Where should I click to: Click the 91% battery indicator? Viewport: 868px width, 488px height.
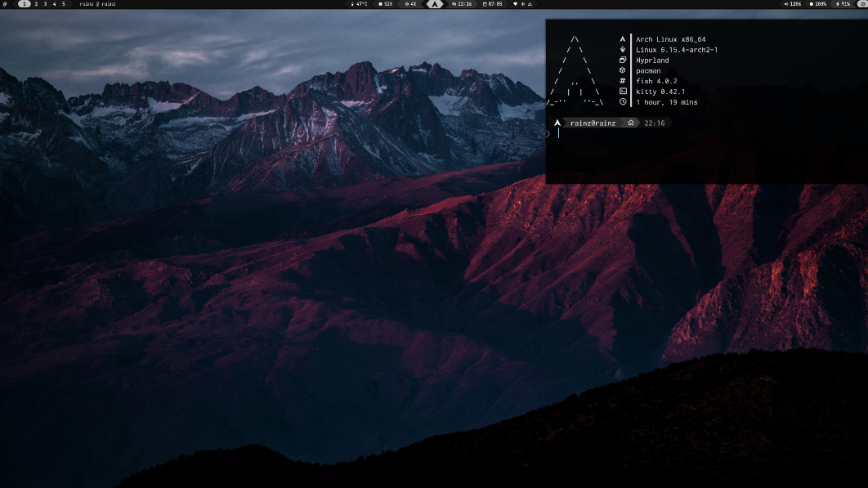[x=842, y=4]
